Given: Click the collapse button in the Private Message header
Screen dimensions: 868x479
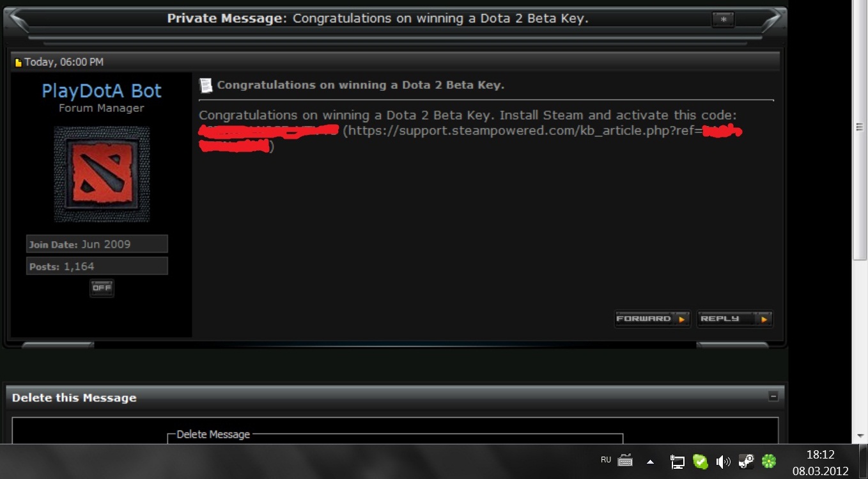Looking at the screenshot, I should click(723, 20).
